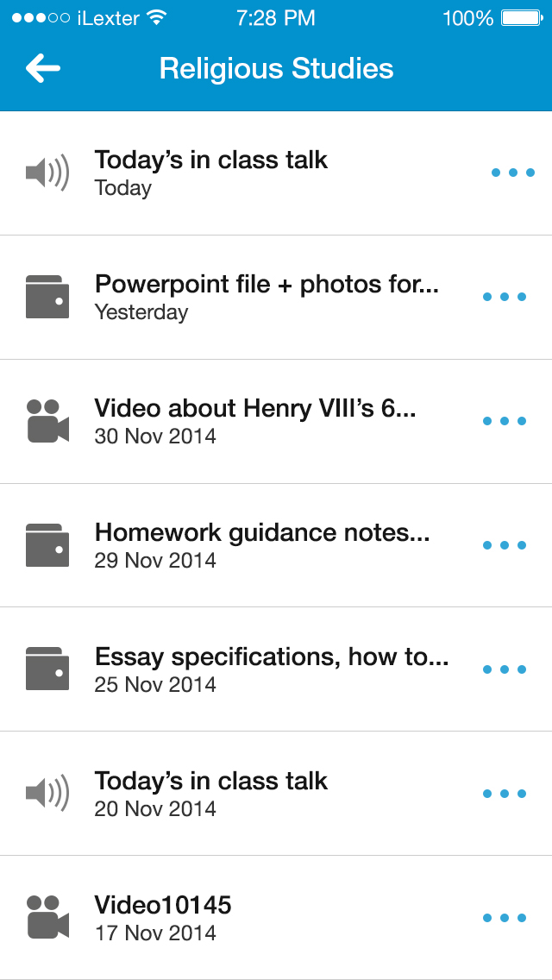Open Video about Henry VIII's 6... entry
The height and width of the screenshot is (980, 552).
(276, 421)
